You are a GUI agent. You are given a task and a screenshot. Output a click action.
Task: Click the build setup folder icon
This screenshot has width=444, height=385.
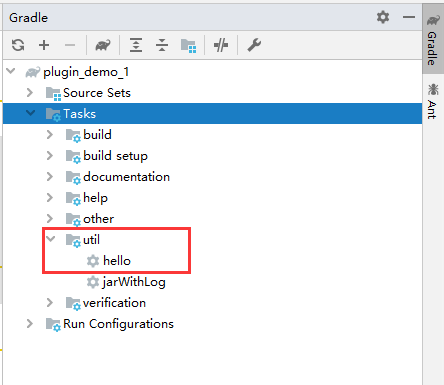coord(73,156)
